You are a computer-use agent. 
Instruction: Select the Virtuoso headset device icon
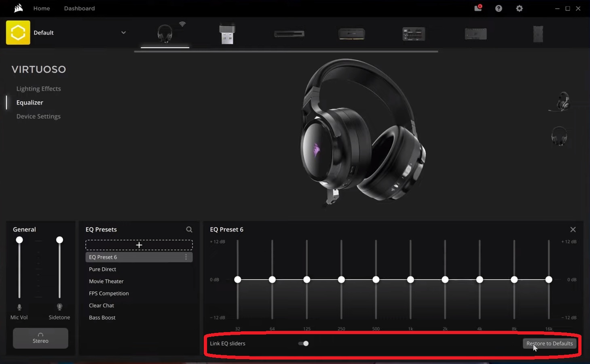165,34
